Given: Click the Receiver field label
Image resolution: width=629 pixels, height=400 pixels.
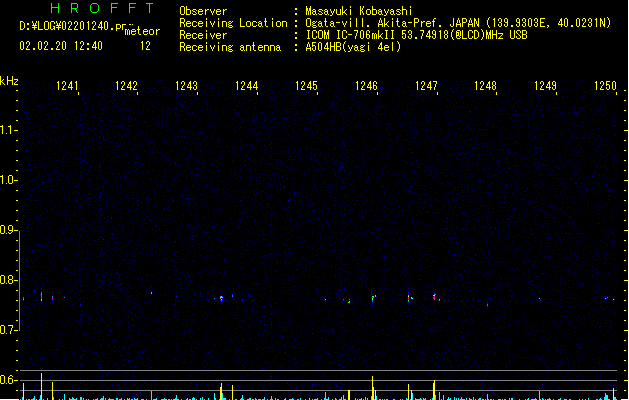Looking at the screenshot, I should (x=203, y=35).
